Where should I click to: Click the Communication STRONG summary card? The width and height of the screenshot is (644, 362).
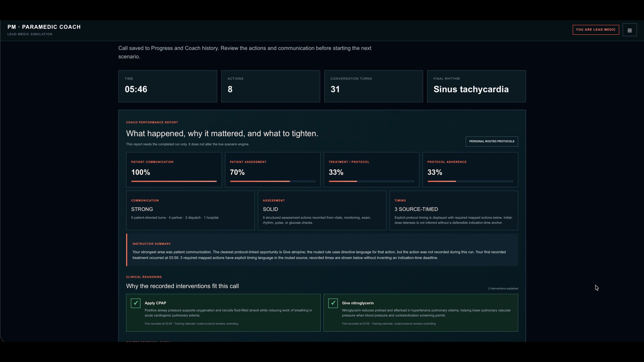(190, 210)
